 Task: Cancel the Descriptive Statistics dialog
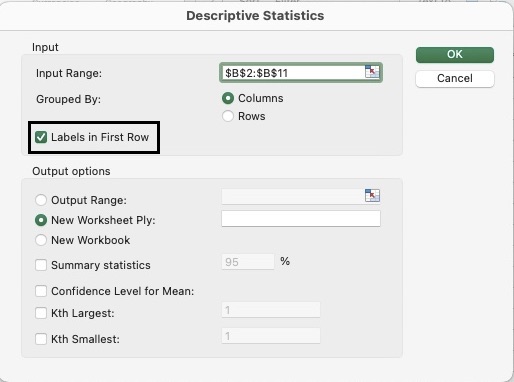click(x=455, y=79)
